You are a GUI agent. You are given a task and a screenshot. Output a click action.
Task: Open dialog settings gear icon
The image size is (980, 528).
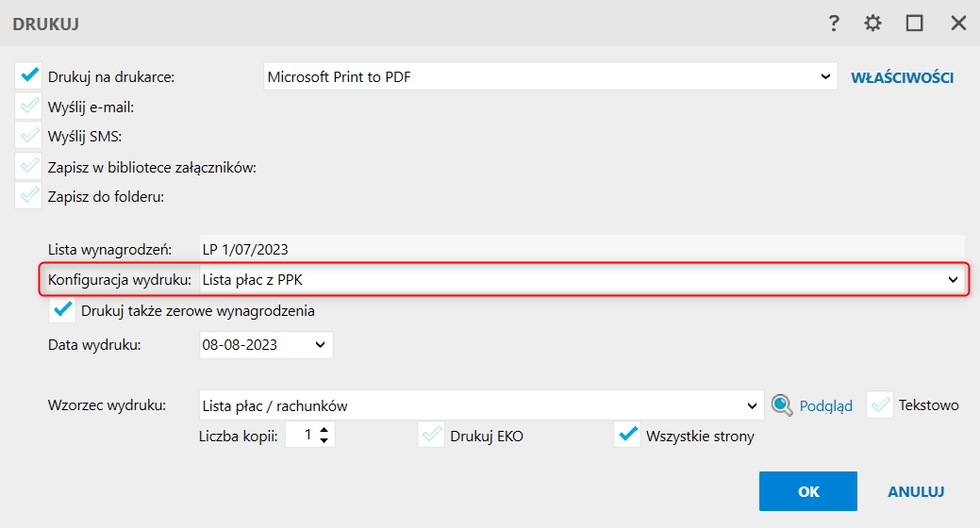tap(873, 24)
